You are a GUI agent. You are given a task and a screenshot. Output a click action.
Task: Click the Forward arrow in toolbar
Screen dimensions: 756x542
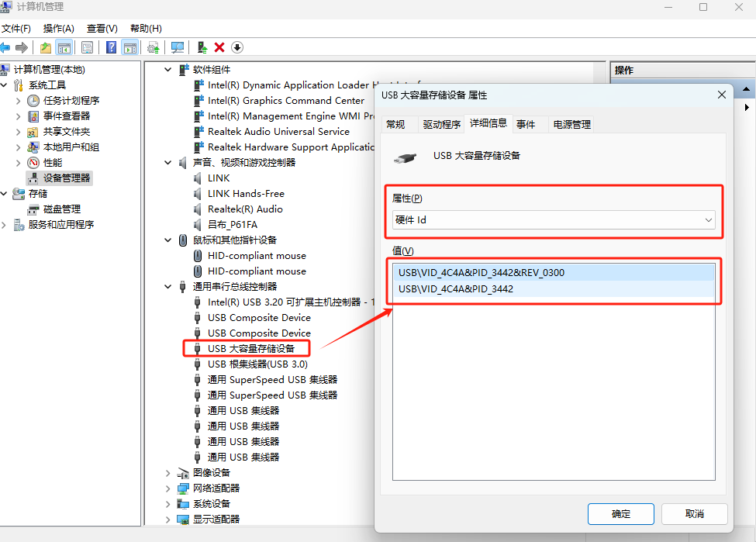22,47
